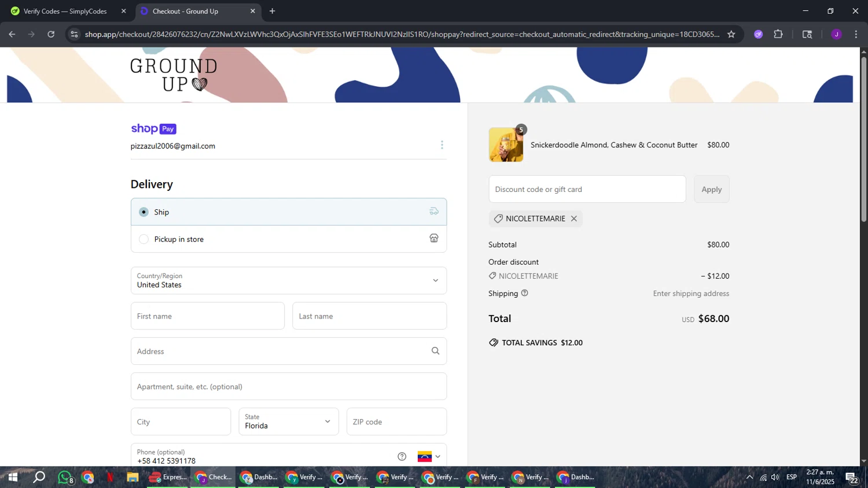Open the purple extension icon in toolbar

coord(759,34)
